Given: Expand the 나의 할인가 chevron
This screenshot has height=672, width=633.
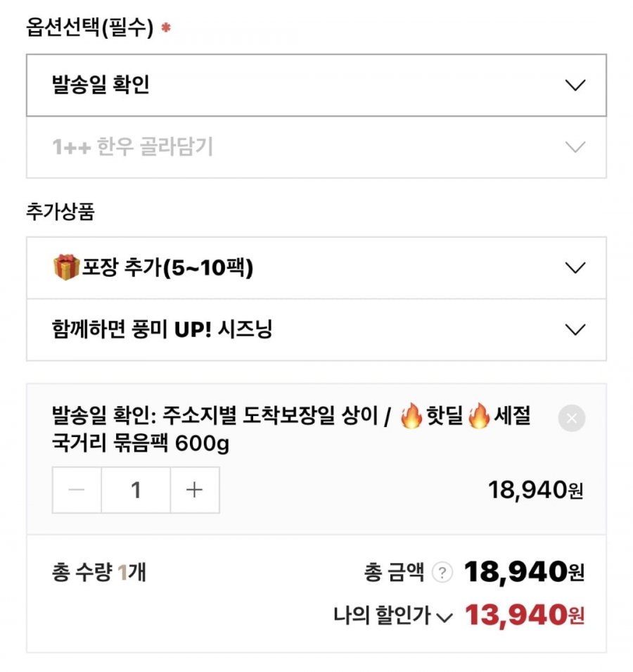Looking at the screenshot, I should click(445, 617).
